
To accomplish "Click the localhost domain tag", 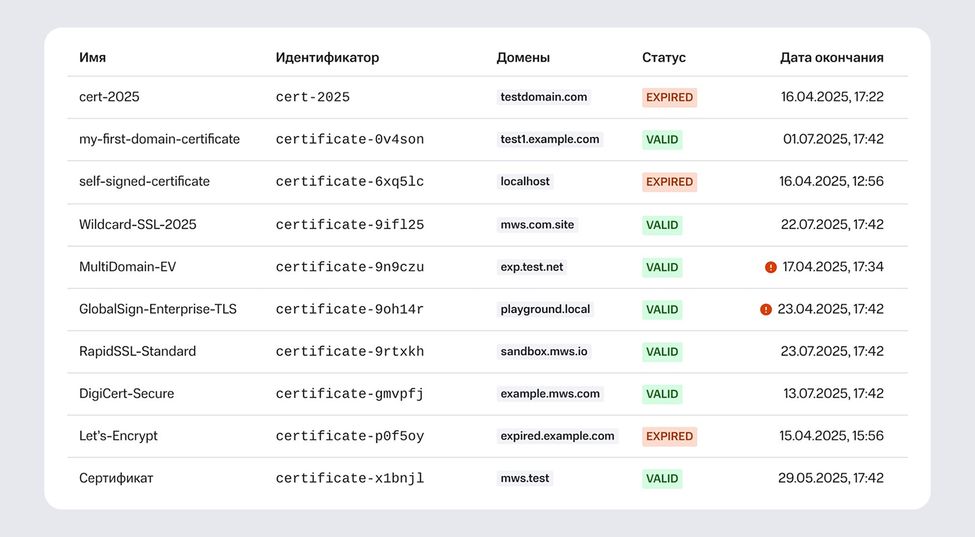I will (525, 182).
